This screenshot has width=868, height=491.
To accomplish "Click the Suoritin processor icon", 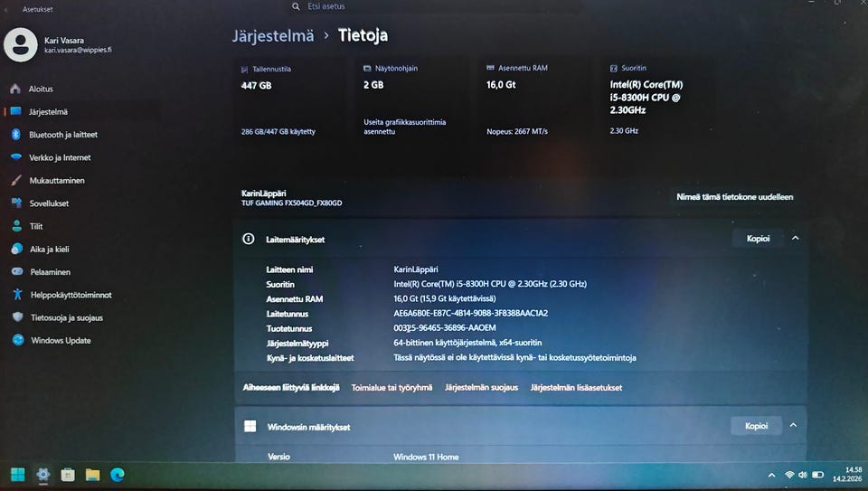I will pyautogui.click(x=613, y=69).
